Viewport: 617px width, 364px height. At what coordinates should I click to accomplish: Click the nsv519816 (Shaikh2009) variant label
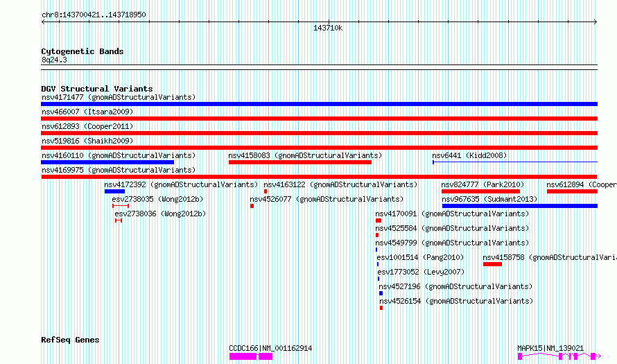(87, 141)
